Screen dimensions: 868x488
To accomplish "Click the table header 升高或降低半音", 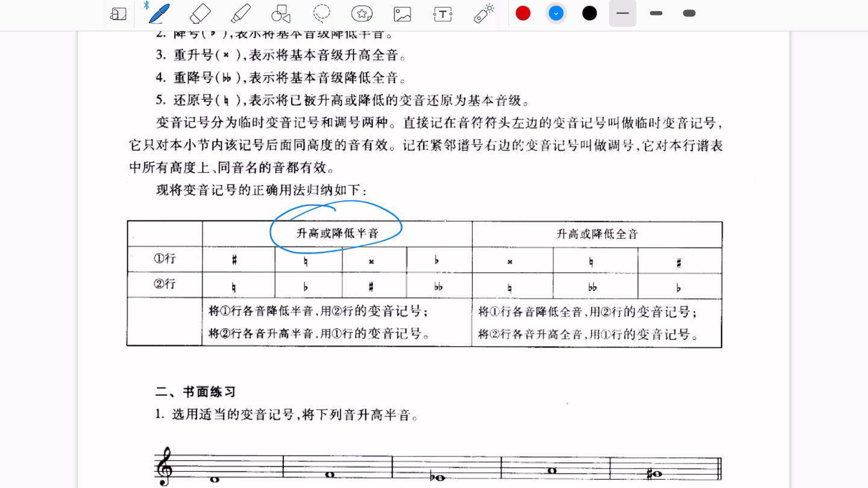I will (338, 234).
